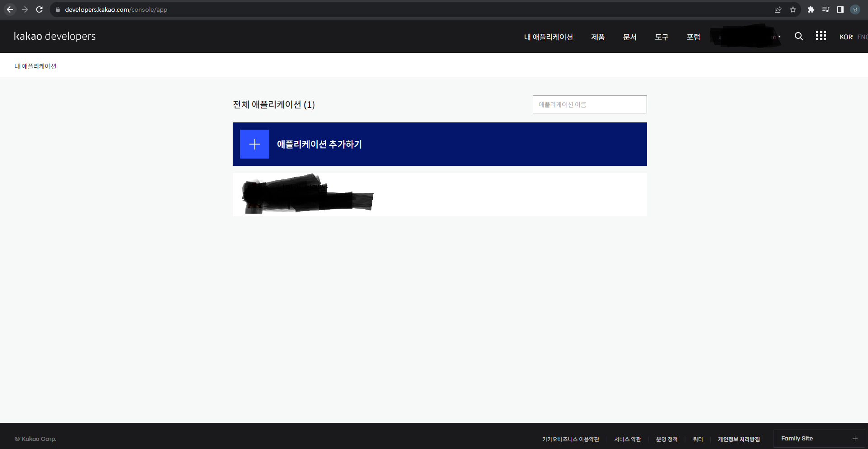
Task: Expand the account dropdown arrow
Action: click(x=779, y=37)
